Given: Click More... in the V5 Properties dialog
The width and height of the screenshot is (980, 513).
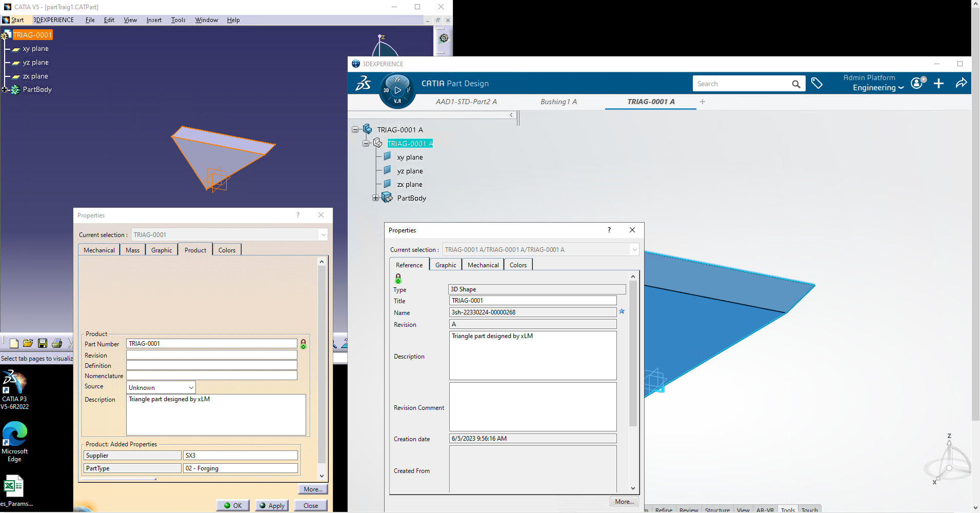Looking at the screenshot, I should [x=313, y=489].
